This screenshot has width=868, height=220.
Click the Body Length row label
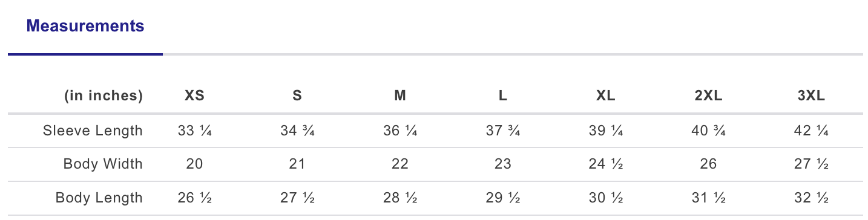tap(99, 198)
